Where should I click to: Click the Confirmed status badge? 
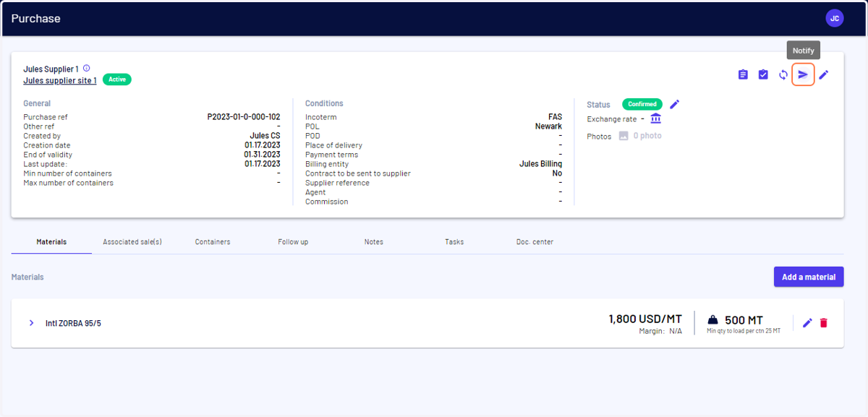pos(642,104)
